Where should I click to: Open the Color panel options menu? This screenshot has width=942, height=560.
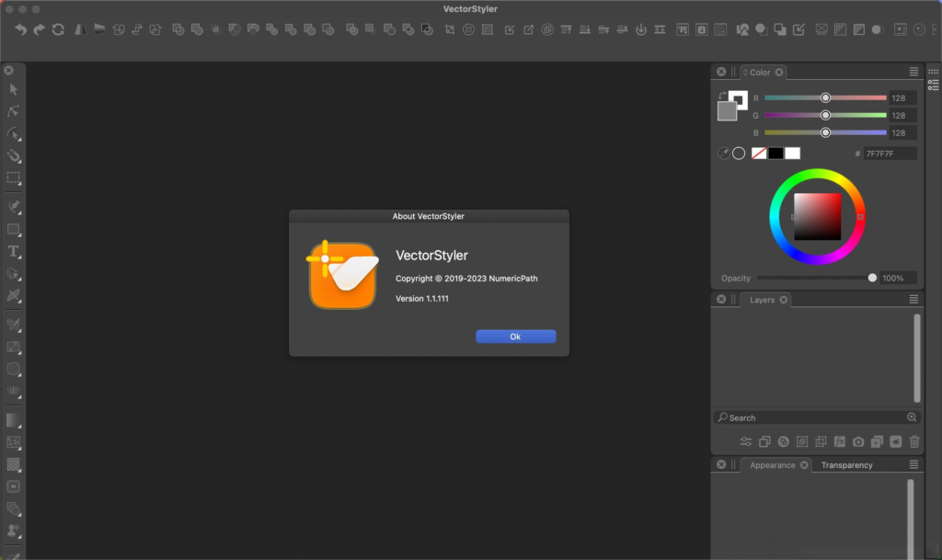(x=913, y=72)
